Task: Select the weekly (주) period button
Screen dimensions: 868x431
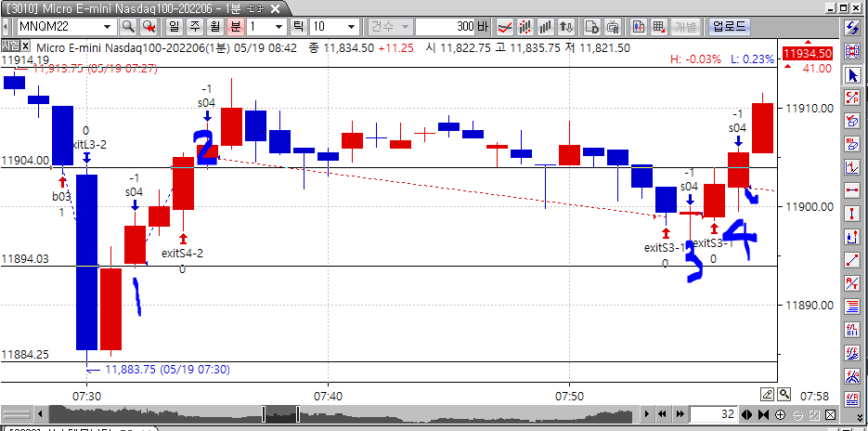Action: tap(193, 26)
